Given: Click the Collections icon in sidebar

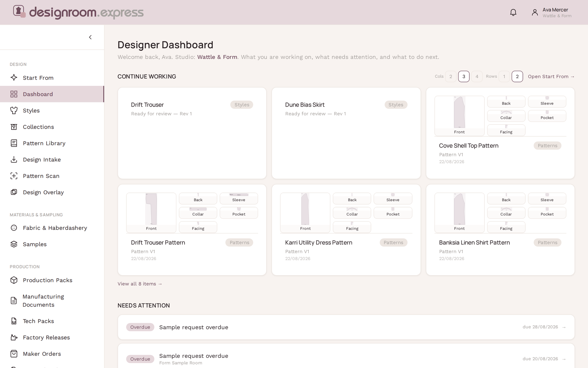Looking at the screenshot, I should pos(14,127).
